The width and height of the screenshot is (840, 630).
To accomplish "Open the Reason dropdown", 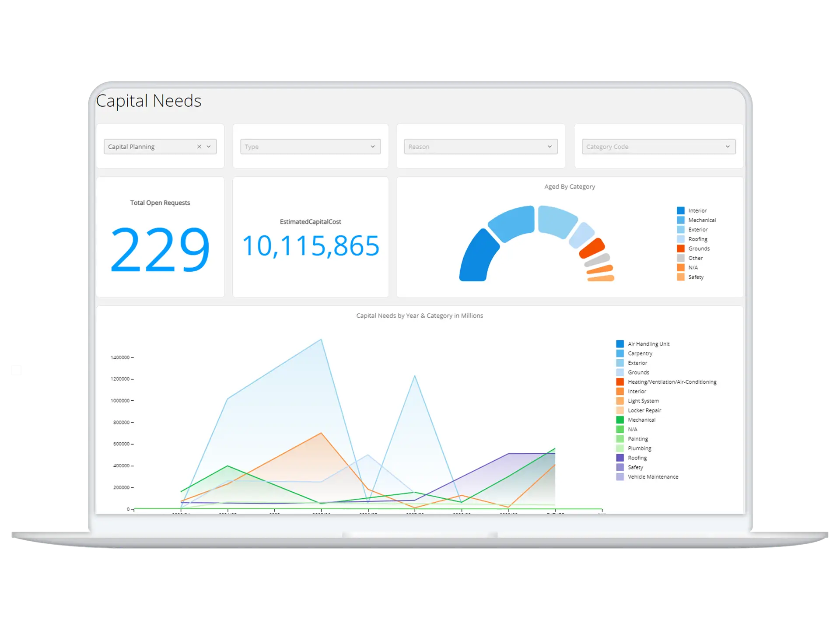I will 480,147.
